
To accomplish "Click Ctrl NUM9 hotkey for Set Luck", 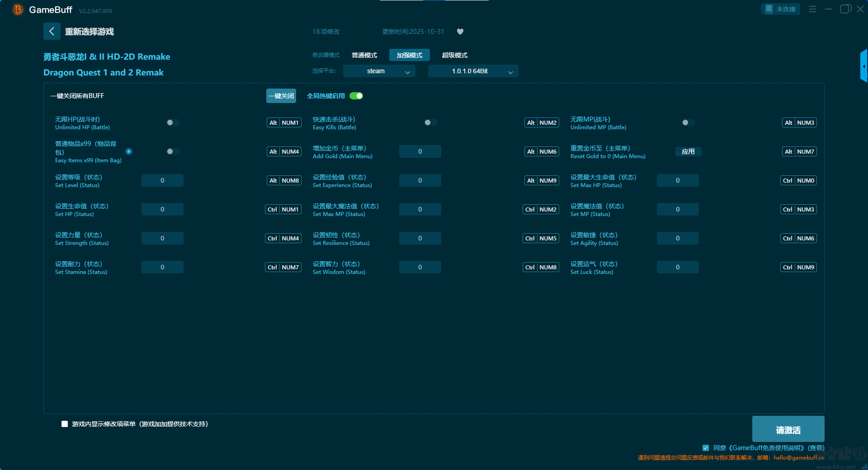I will coord(798,267).
